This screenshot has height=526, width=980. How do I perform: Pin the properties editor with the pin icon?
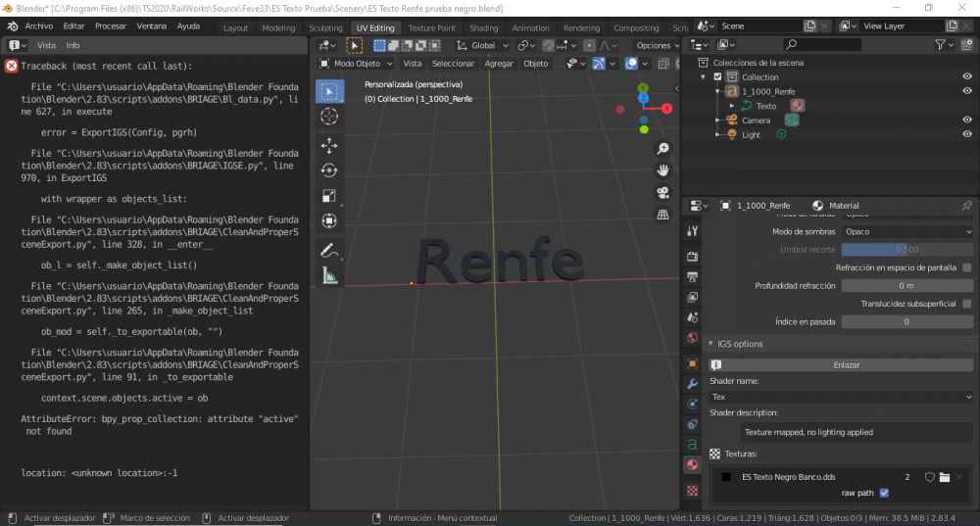point(966,206)
